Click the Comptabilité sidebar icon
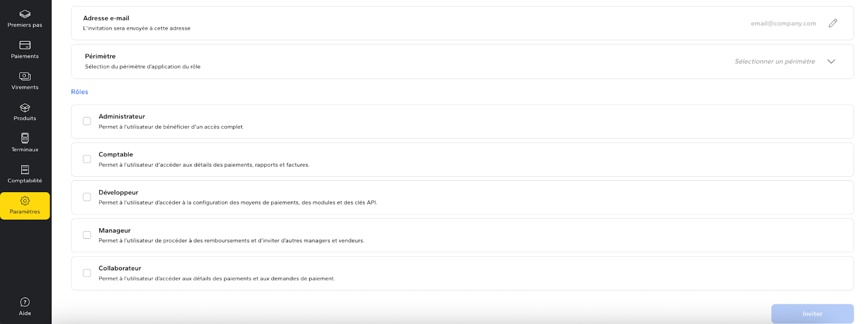Viewport: 868px width, 324px height. coord(25,170)
